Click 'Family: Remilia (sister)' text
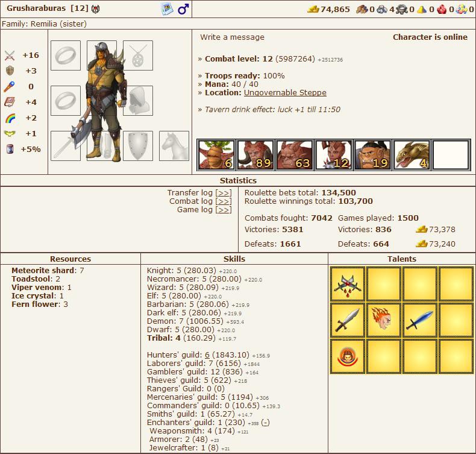Viewport: 476px width, 454px height. [44, 24]
